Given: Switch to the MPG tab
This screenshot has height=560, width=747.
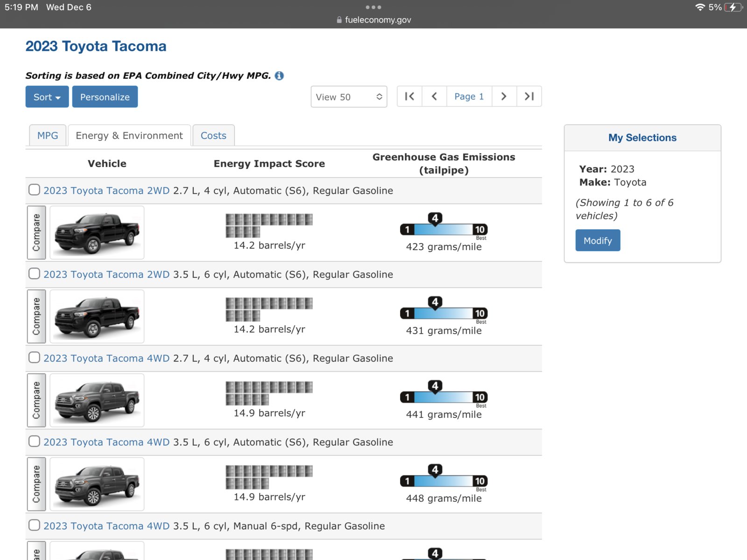Looking at the screenshot, I should [48, 135].
